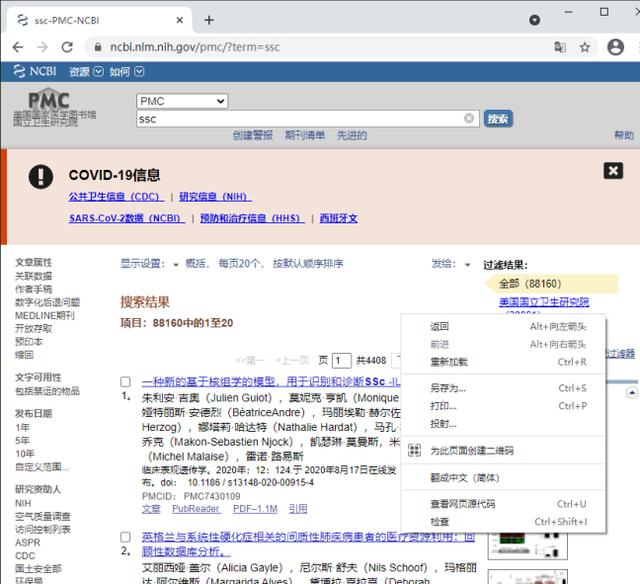Close the ssc-PMC-NCBI tab
Image resolution: width=640 pixels, height=584 pixels.
180,20
